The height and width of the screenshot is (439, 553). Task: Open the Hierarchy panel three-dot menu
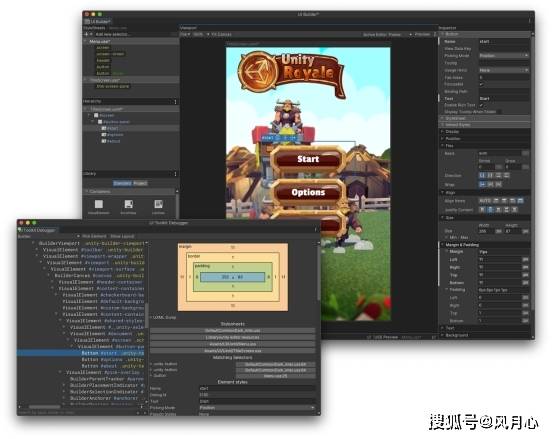pyautogui.click(x=175, y=102)
